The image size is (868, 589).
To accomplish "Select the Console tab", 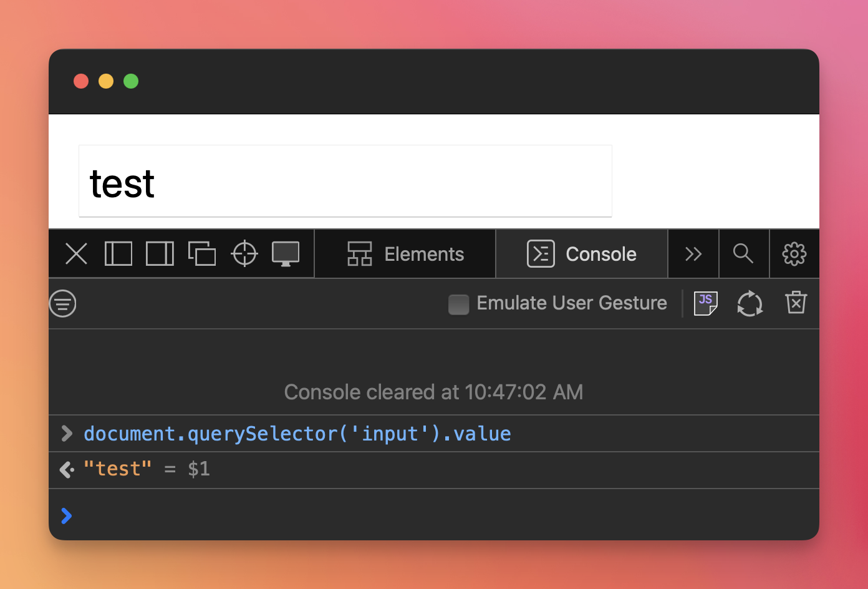I will tap(582, 254).
